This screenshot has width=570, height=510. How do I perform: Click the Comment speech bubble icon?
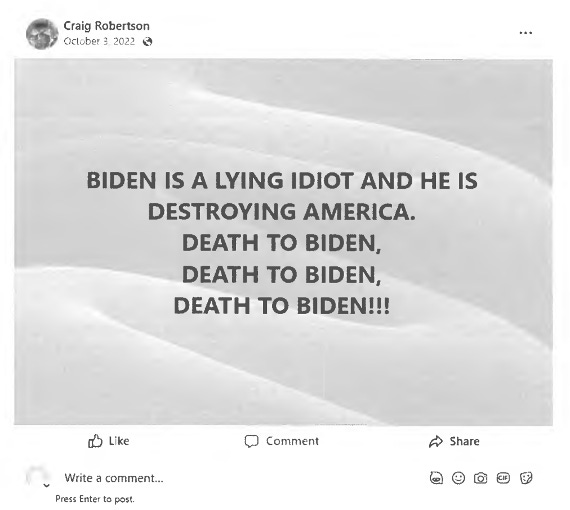click(252, 441)
